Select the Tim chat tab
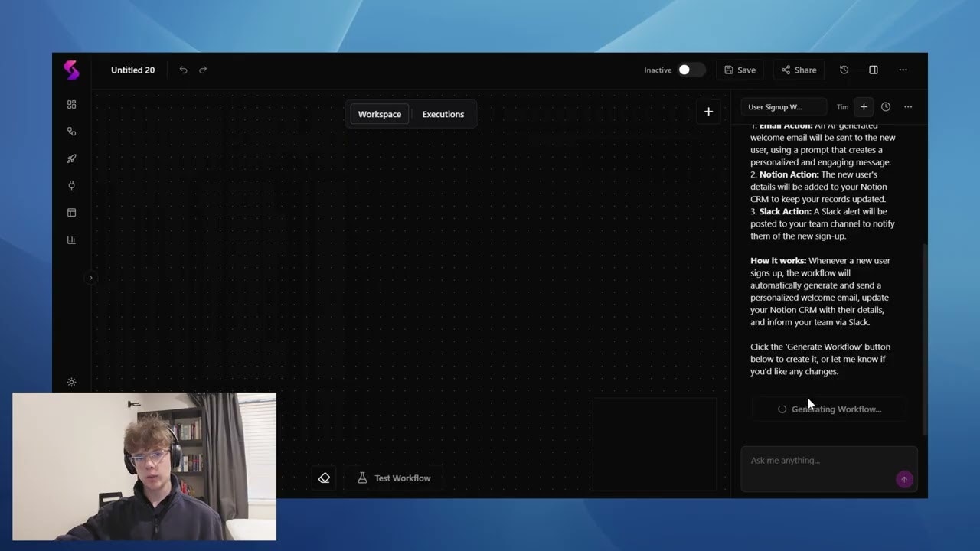The width and height of the screenshot is (980, 551). pos(842,107)
